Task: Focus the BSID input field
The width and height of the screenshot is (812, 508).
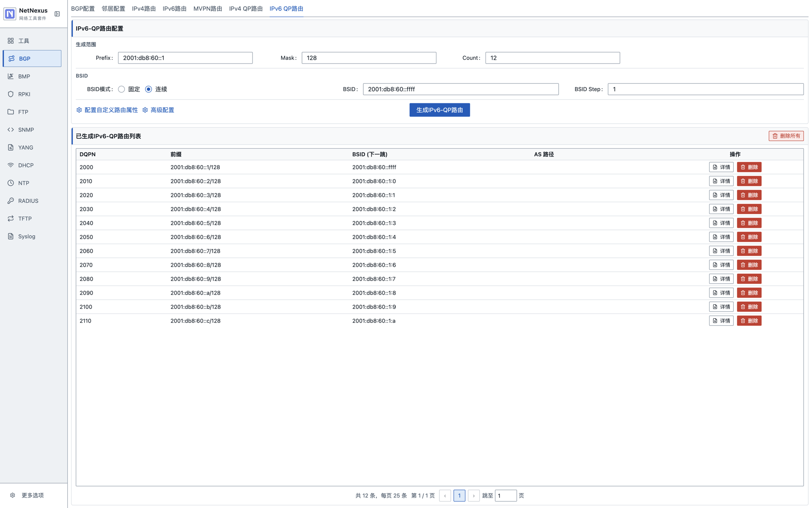Action: [x=461, y=89]
